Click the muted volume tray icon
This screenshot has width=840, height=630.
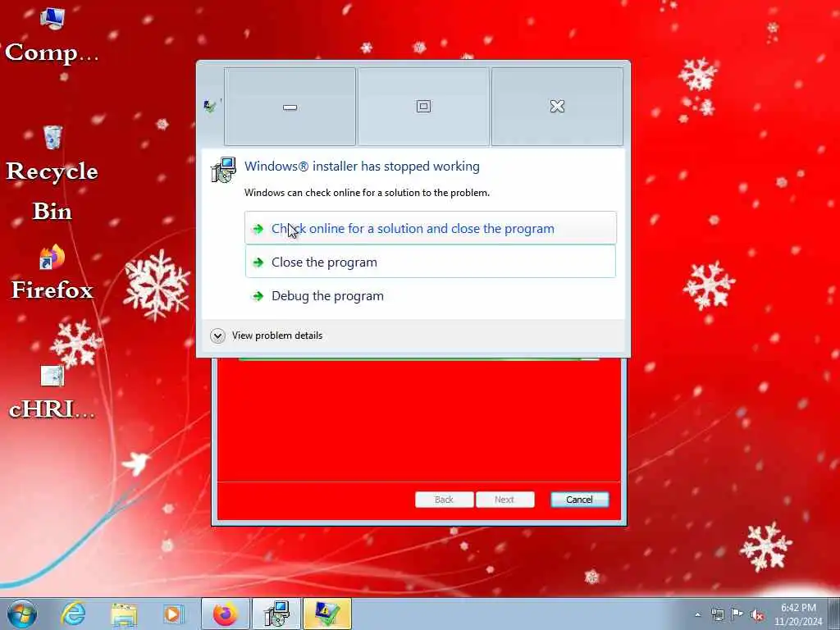point(757,615)
